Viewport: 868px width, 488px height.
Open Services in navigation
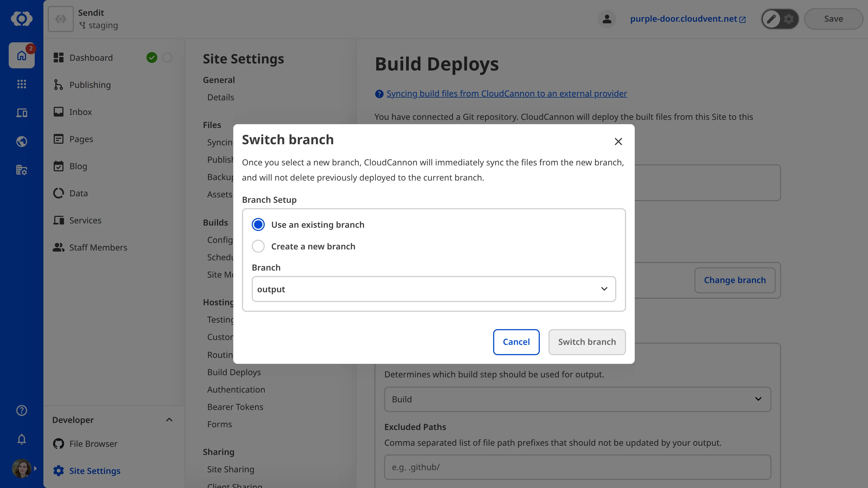point(85,220)
